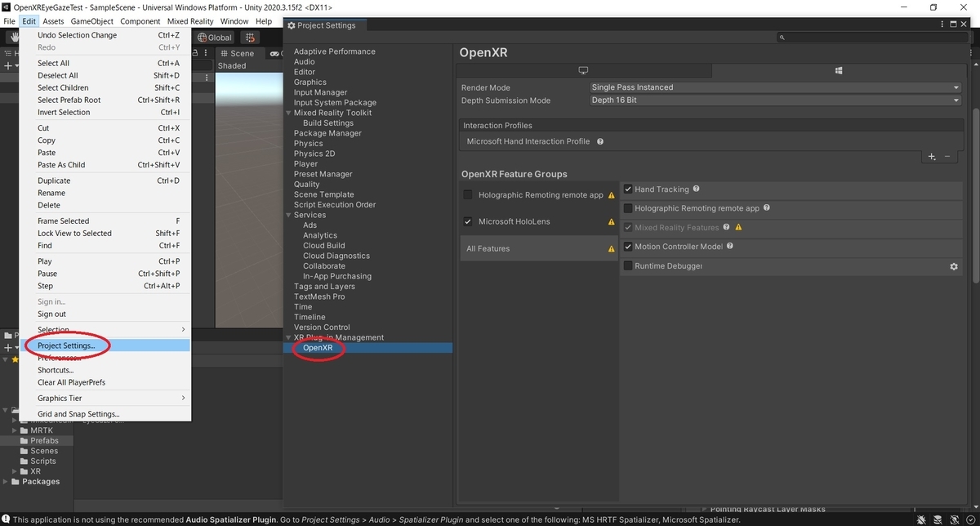Switch to the Scene tab

pyautogui.click(x=237, y=53)
